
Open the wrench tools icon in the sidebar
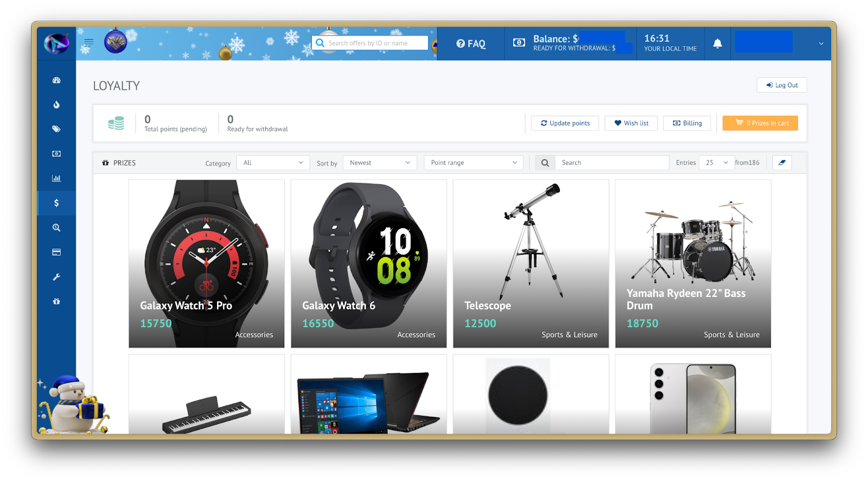(56, 277)
